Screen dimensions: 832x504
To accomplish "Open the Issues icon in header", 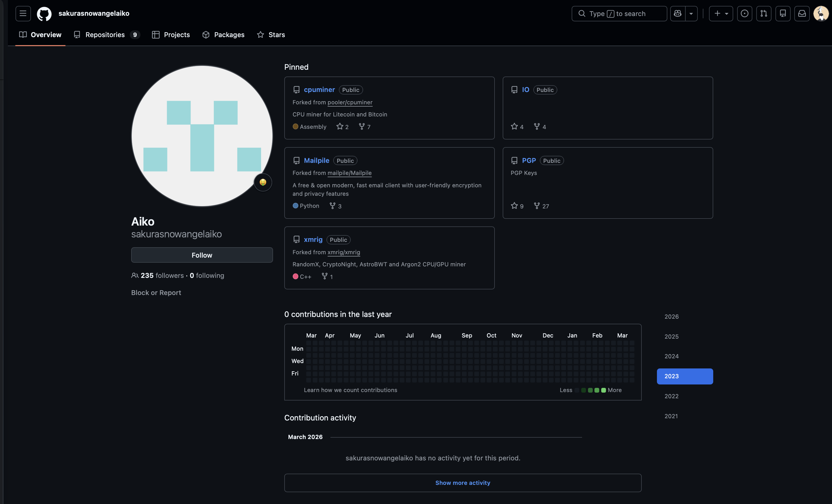I will pos(744,13).
